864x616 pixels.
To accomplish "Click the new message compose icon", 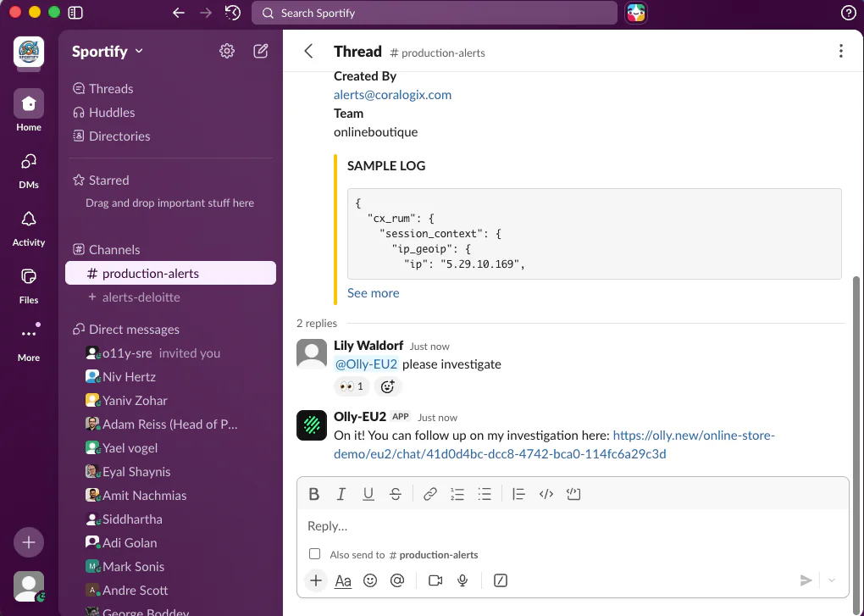I will (x=261, y=51).
